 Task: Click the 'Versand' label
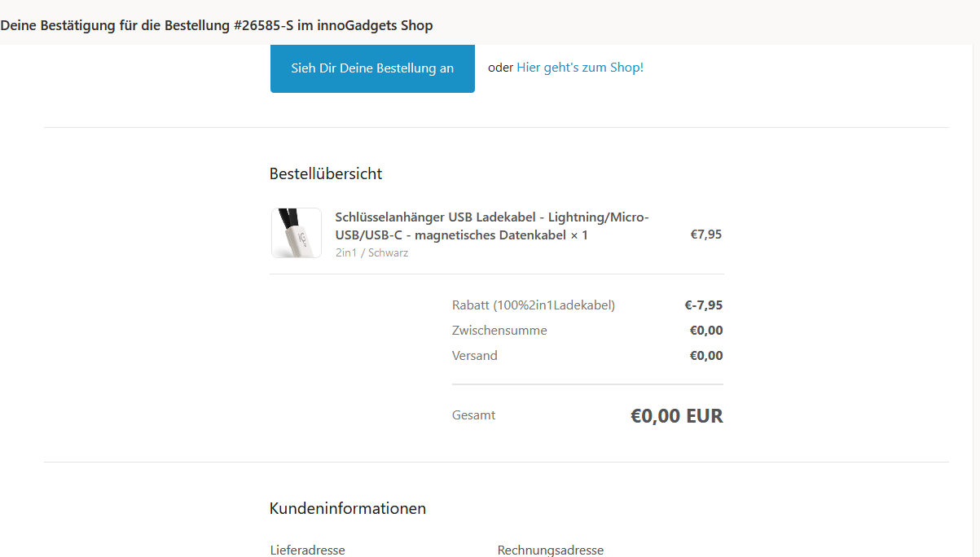coord(474,356)
